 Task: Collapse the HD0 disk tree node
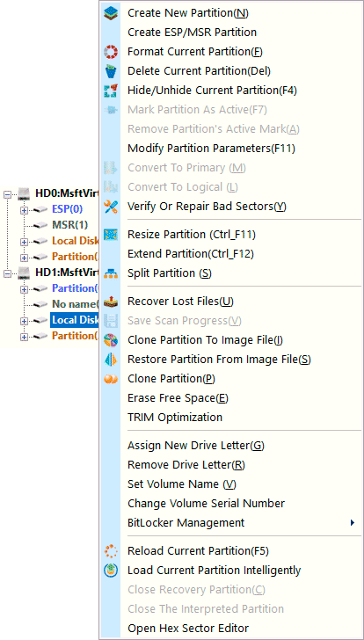click(x=7, y=194)
